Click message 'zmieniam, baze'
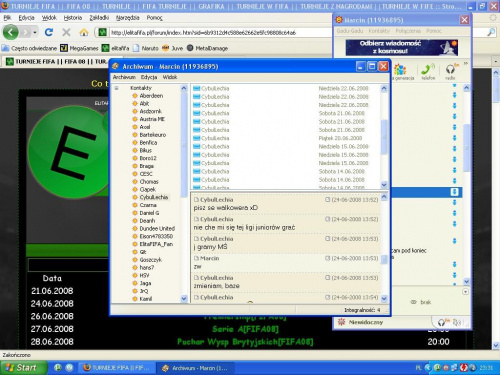This screenshot has height=375, width=500. coord(216,286)
